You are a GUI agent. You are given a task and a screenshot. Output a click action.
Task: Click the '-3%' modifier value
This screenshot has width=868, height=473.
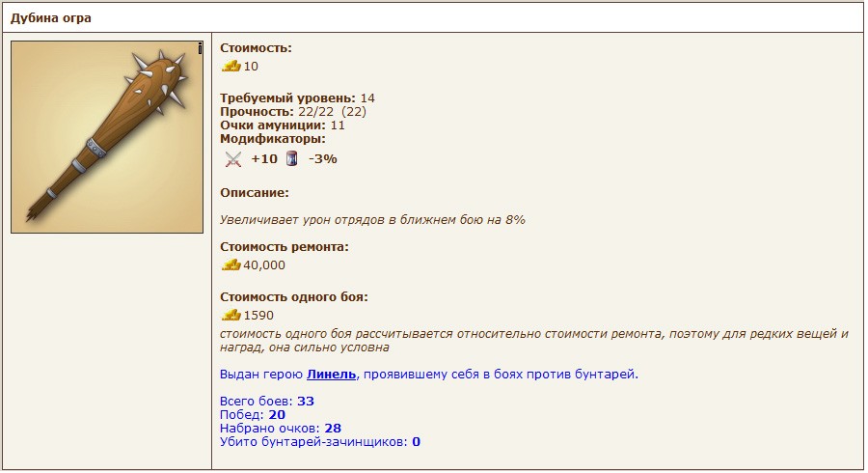[x=323, y=159]
